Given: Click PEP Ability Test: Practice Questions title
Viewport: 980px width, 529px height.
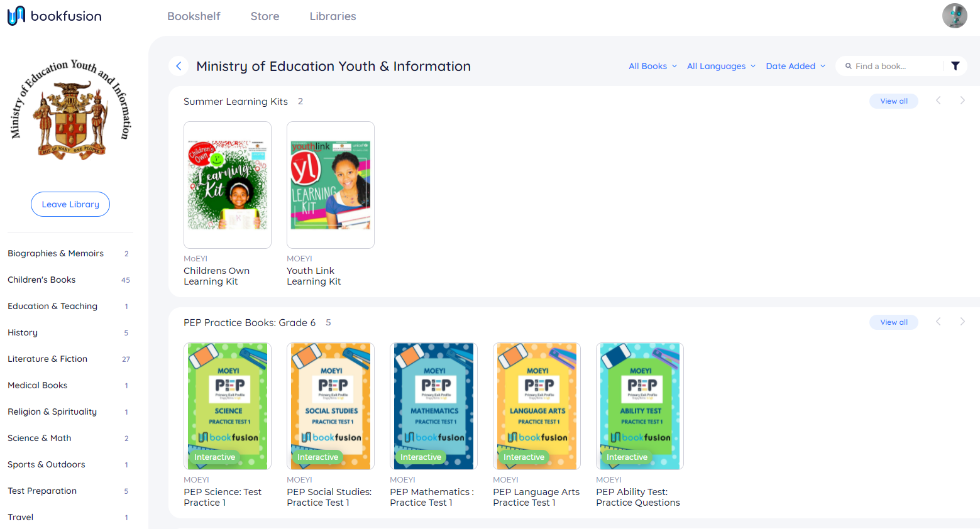Looking at the screenshot, I should (x=638, y=497).
